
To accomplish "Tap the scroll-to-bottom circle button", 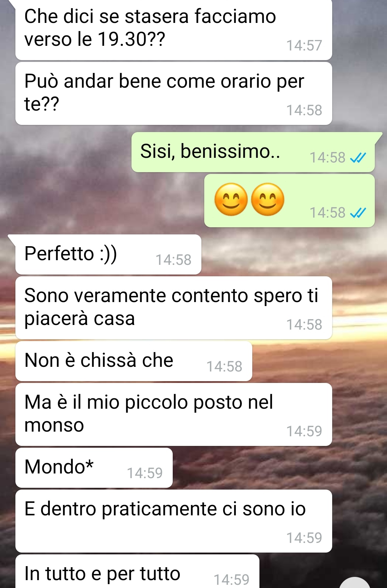I will (354, 583).
